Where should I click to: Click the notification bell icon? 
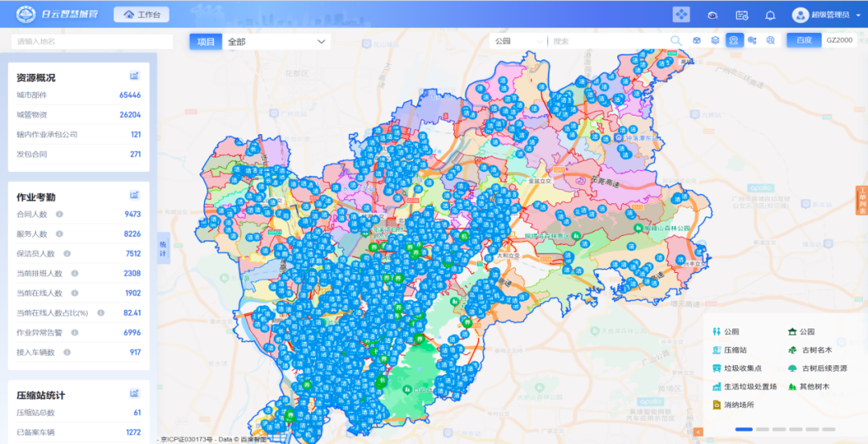(x=770, y=15)
